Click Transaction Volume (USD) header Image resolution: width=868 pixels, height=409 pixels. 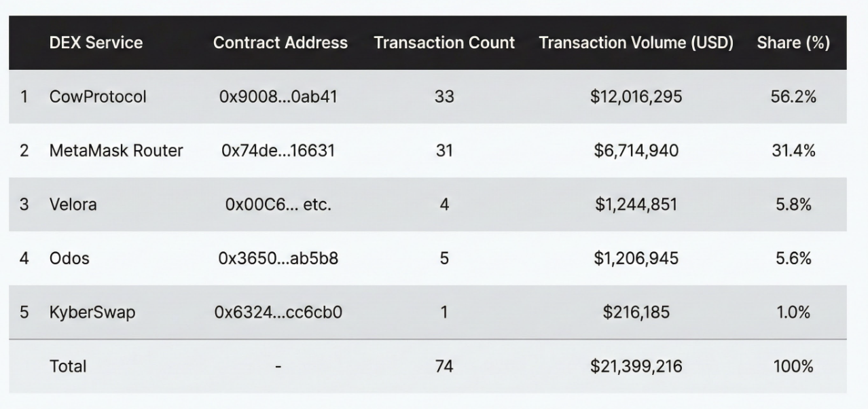(x=636, y=43)
